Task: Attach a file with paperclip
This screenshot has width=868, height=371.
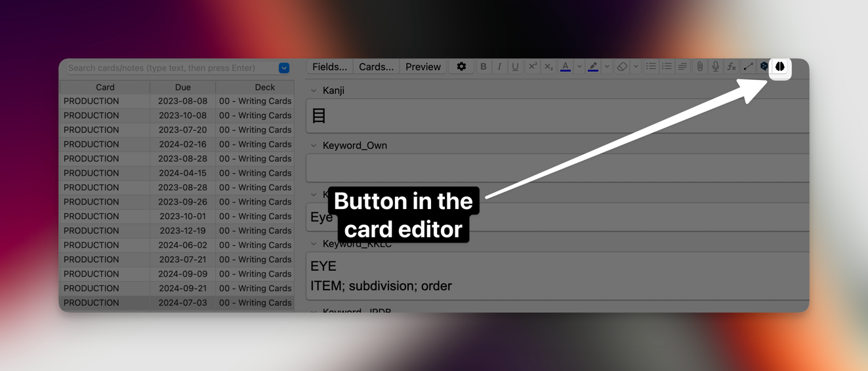Action: coord(700,67)
